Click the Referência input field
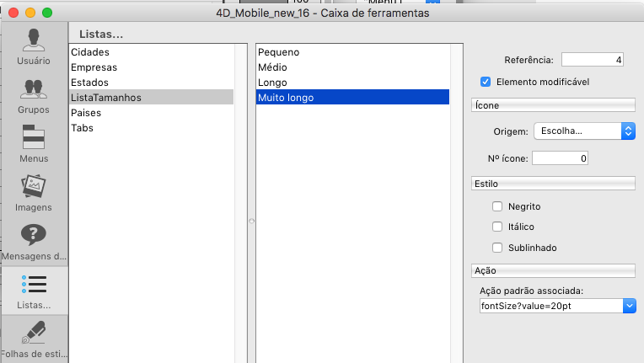The width and height of the screenshot is (644, 363). click(x=593, y=60)
